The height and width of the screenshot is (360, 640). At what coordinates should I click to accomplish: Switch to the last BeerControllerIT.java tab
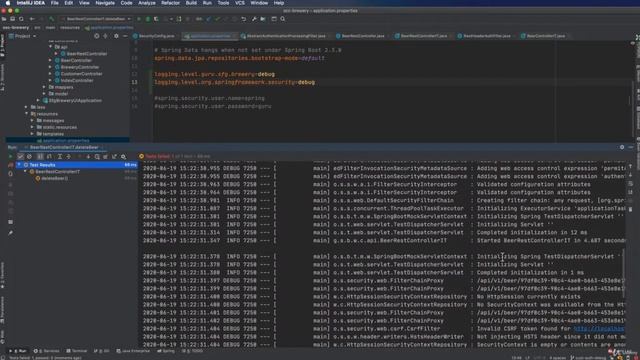coord(543,36)
